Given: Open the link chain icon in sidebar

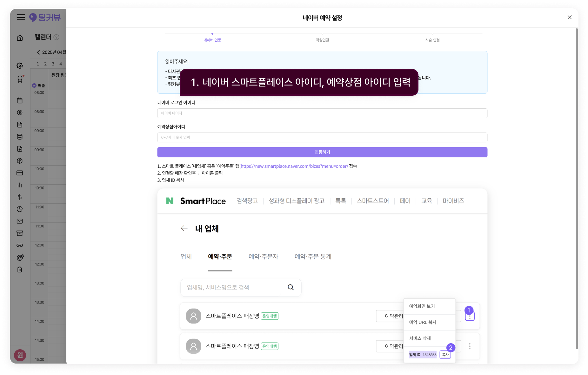Looking at the screenshot, I should (20, 245).
